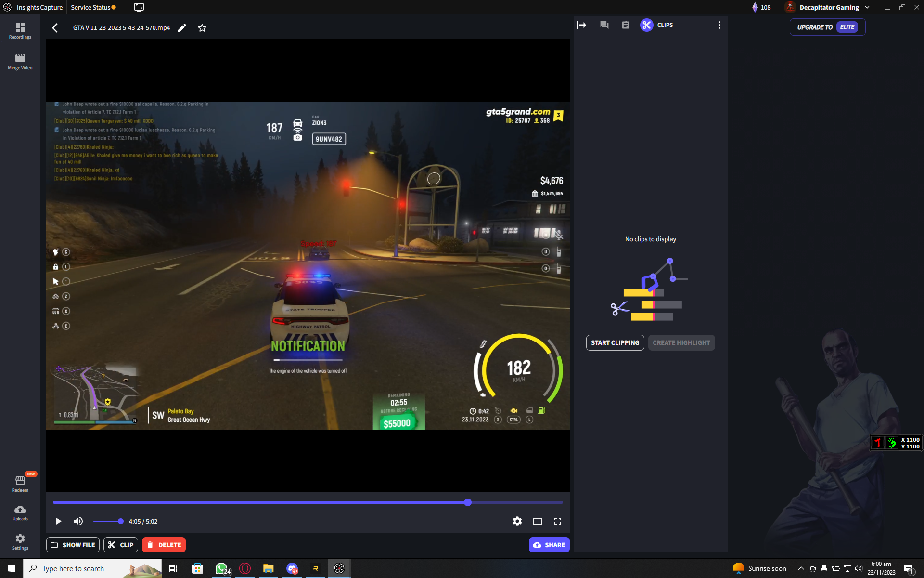This screenshot has width=924, height=578.
Task: Open the Settings page in sidebar
Action: [20, 542]
